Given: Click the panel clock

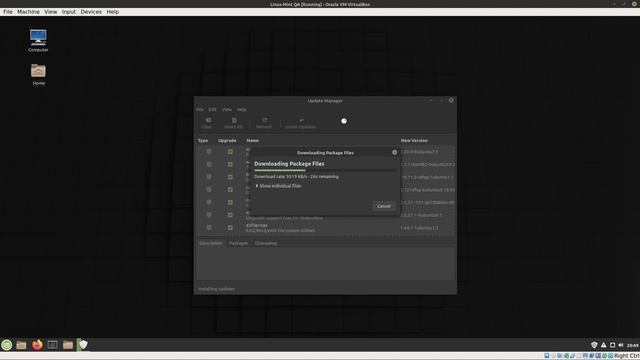Looking at the screenshot, I should [632, 345].
